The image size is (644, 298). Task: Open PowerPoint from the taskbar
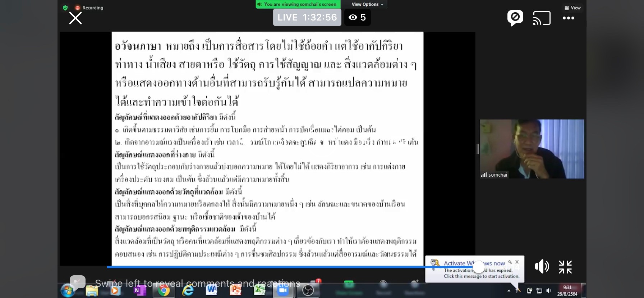[235, 290]
